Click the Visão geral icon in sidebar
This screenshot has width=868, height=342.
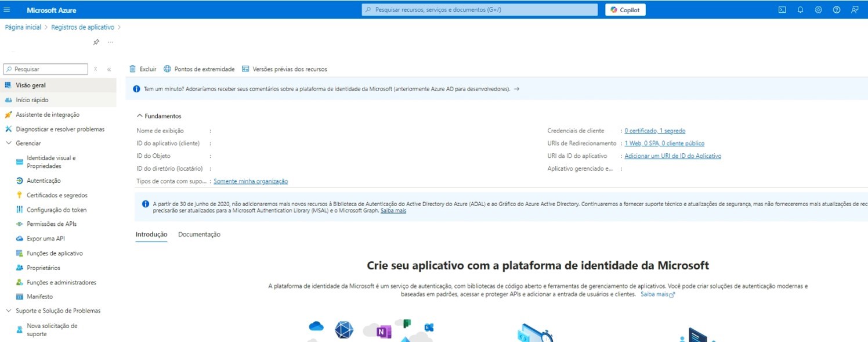(8, 85)
